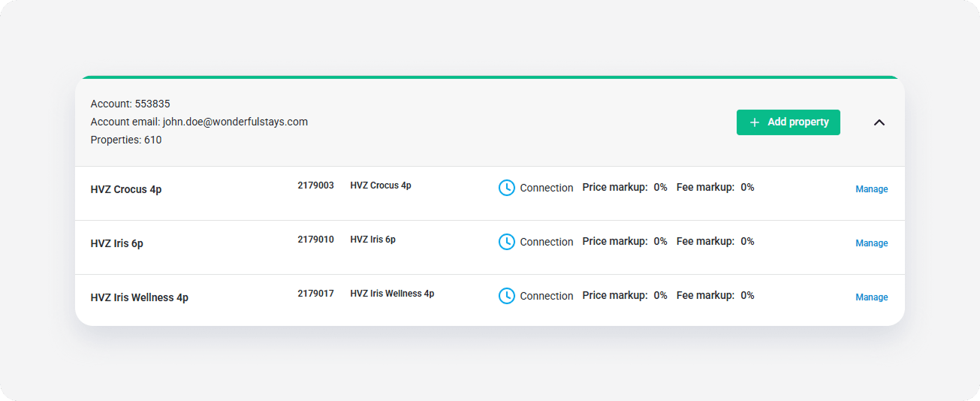
Task: Click clock icon for HVZ Iris 6p
Action: tap(507, 242)
